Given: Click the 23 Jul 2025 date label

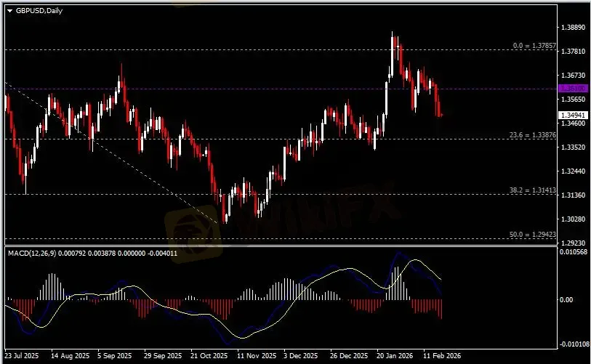Looking at the screenshot, I should (x=22, y=356).
